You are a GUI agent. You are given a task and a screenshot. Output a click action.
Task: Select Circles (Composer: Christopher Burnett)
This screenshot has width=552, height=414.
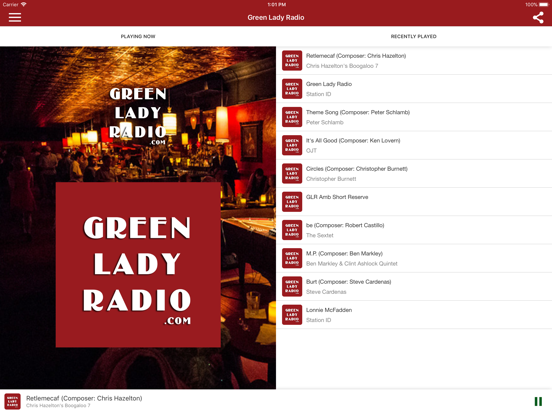click(x=357, y=169)
